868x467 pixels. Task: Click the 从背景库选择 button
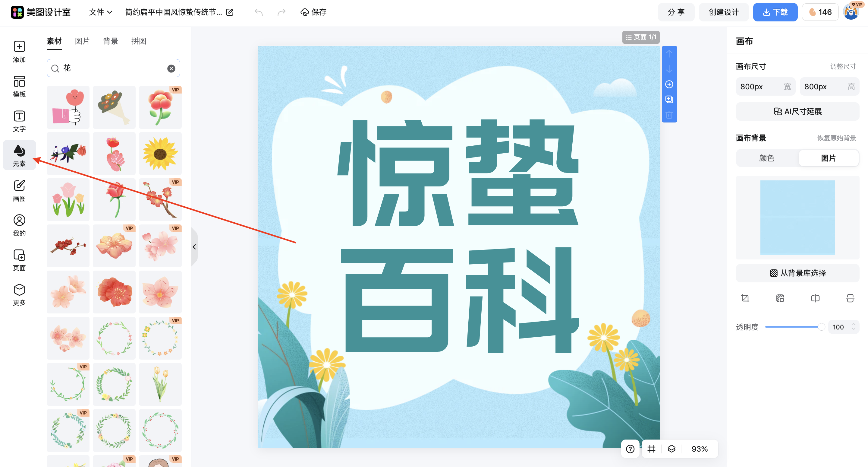click(797, 273)
